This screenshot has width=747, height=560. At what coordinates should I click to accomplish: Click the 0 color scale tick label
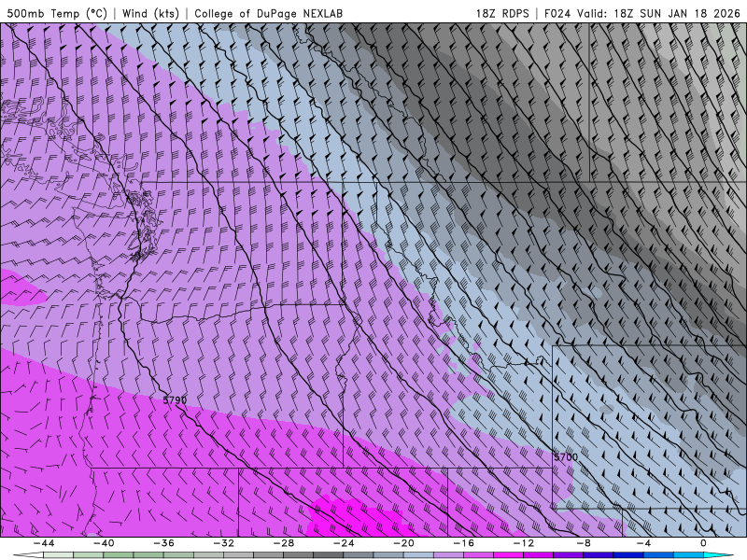coord(704,543)
